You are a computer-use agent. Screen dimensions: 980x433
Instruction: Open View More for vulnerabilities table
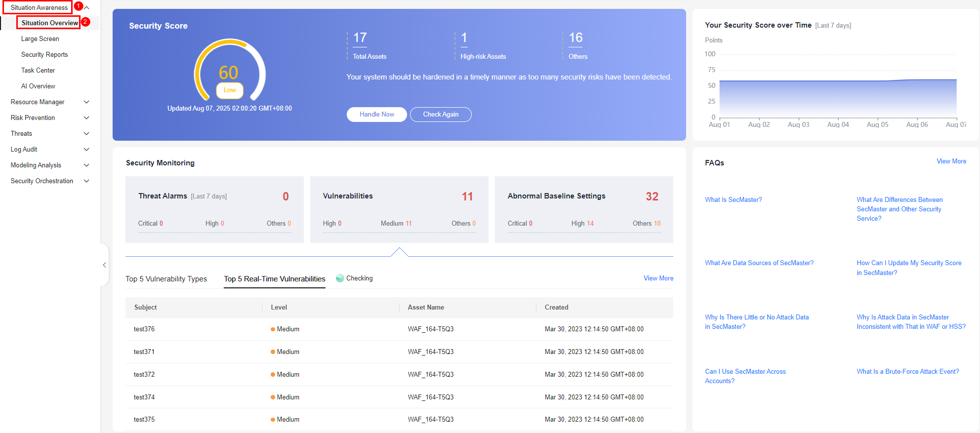(658, 278)
